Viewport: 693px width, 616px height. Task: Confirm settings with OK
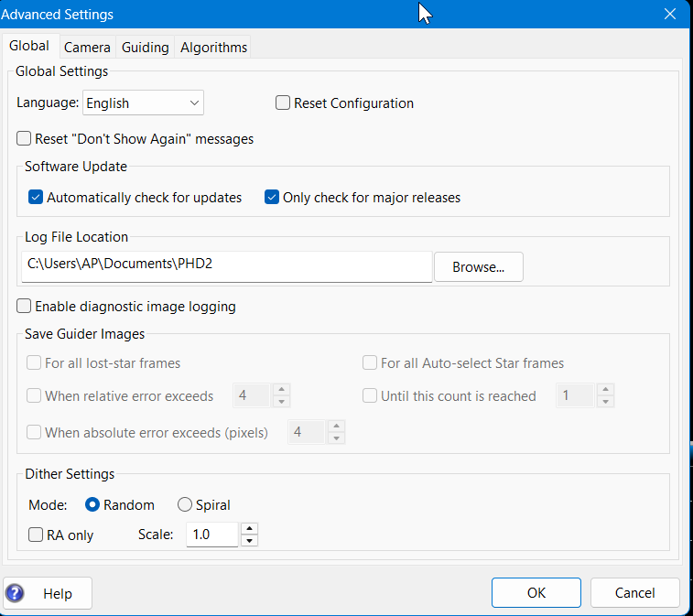(536, 592)
